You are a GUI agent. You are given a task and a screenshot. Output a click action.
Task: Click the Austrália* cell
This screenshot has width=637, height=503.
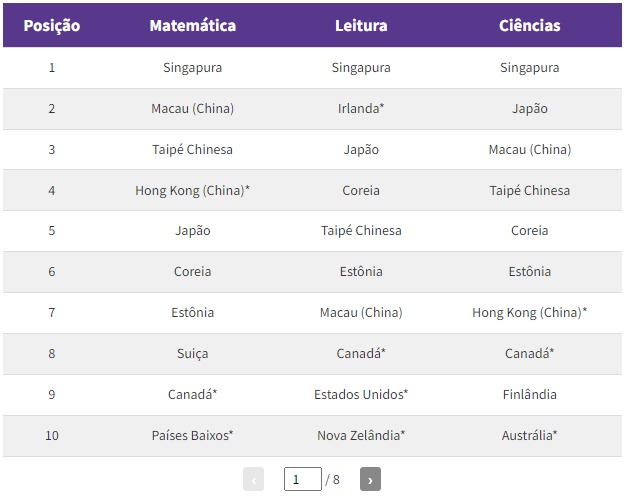pos(529,435)
